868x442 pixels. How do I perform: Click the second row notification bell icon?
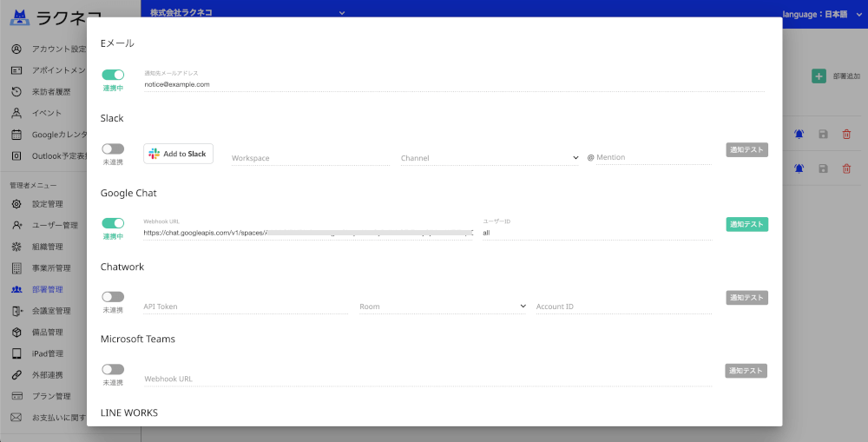click(799, 168)
